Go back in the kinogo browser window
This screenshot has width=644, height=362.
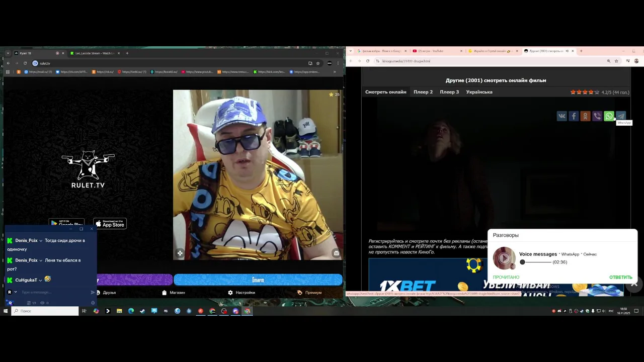[351, 61]
